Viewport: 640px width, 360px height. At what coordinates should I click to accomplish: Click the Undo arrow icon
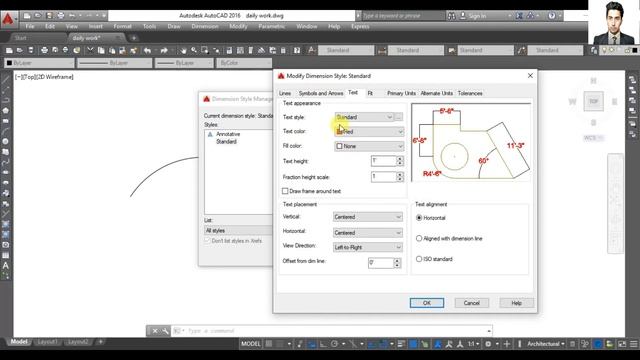pyautogui.click(x=147, y=50)
